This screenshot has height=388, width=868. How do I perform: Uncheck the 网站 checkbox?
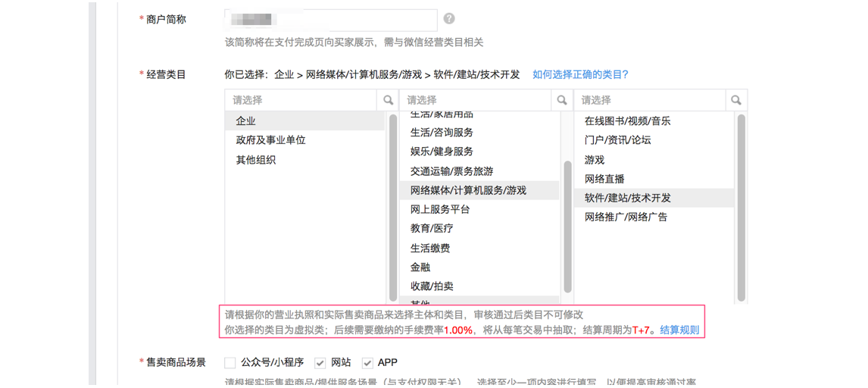(320, 363)
